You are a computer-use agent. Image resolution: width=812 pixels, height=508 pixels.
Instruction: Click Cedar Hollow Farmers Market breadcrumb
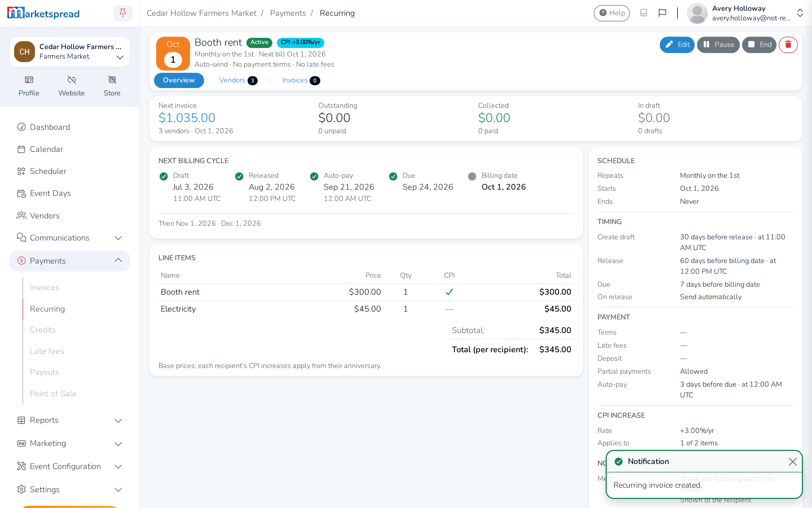tap(201, 13)
